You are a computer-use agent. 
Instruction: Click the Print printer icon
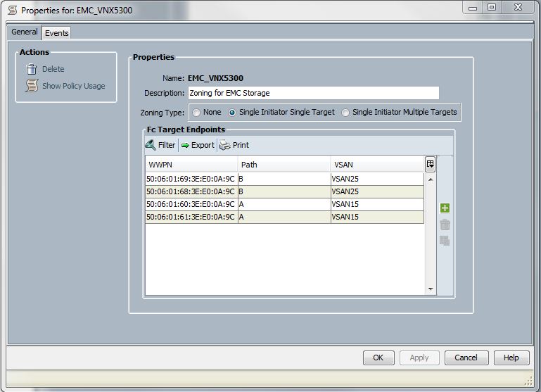[225, 145]
